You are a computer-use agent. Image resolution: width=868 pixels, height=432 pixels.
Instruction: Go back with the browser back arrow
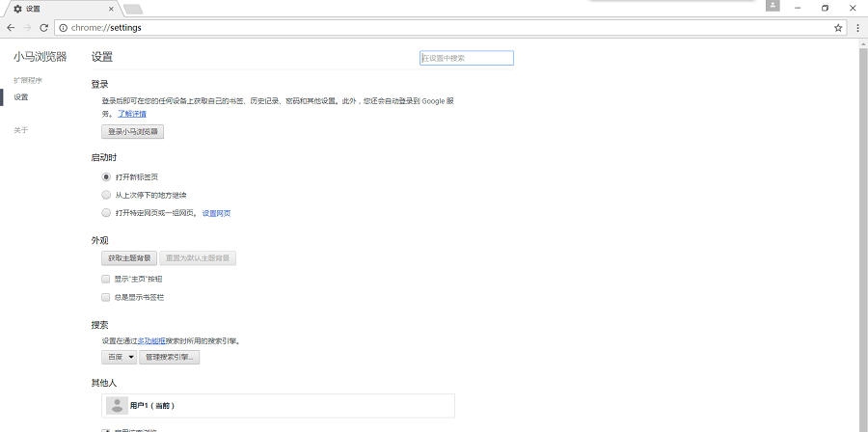[x=11, y=28]
